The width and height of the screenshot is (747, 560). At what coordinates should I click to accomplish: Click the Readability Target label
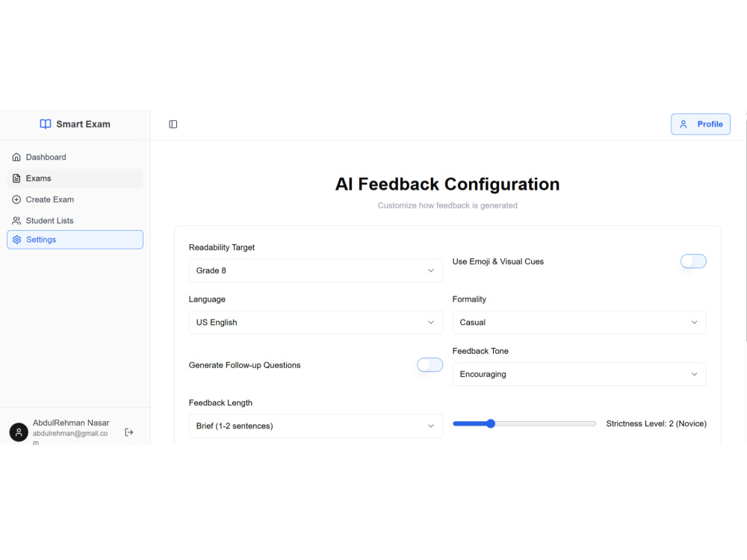click(222, 248)
